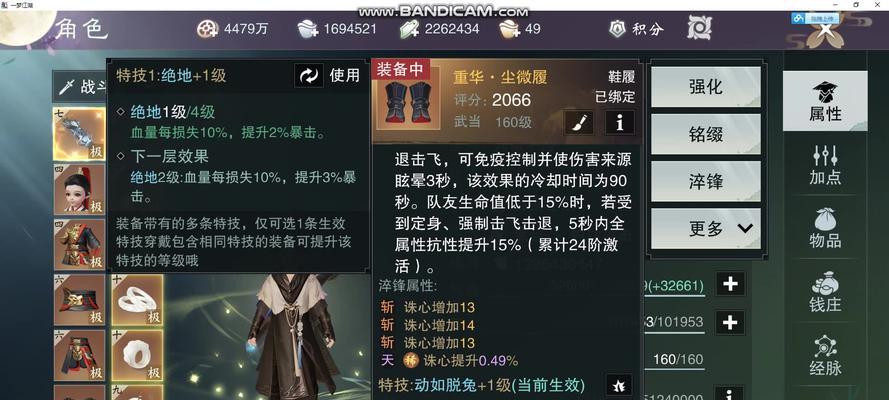The height and width of the screenshot is (400, 889).
Task: Open the brush icon on 重华·尘微履
Action: tap(579, 122)
